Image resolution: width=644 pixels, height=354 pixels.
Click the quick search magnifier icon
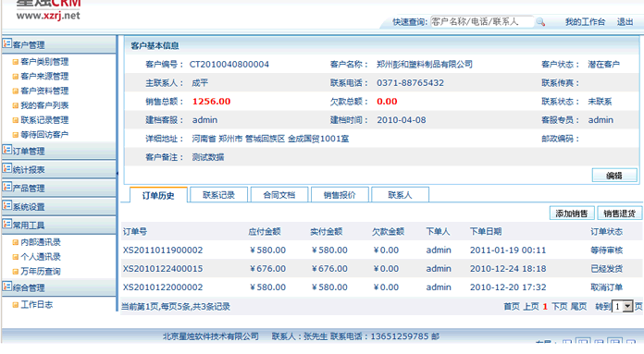[x=540, y=22]
